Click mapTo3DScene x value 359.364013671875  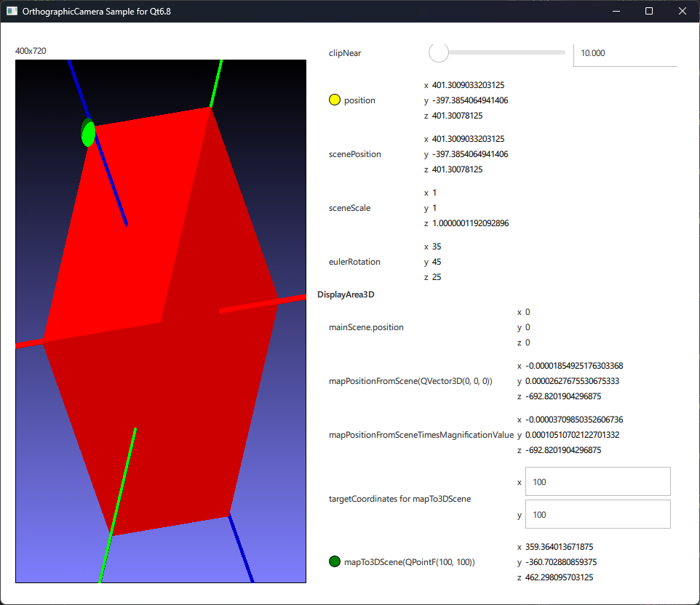click(559, 547)
